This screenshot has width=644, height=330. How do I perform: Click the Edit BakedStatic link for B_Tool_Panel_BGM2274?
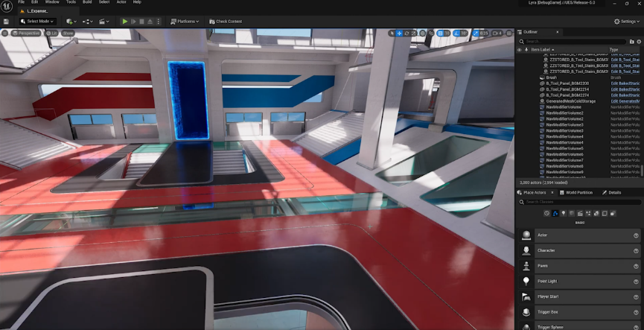tap(625, 95)
